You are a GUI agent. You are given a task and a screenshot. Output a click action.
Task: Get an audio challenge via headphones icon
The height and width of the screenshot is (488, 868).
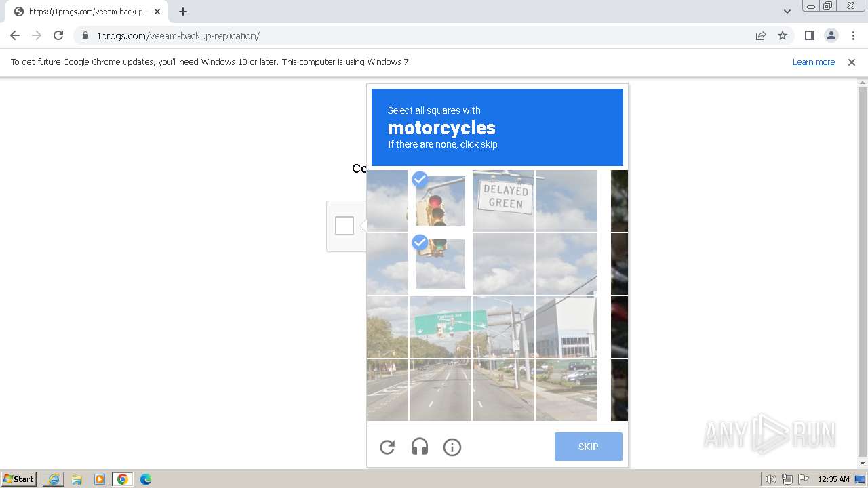click(x=420, y=447)
